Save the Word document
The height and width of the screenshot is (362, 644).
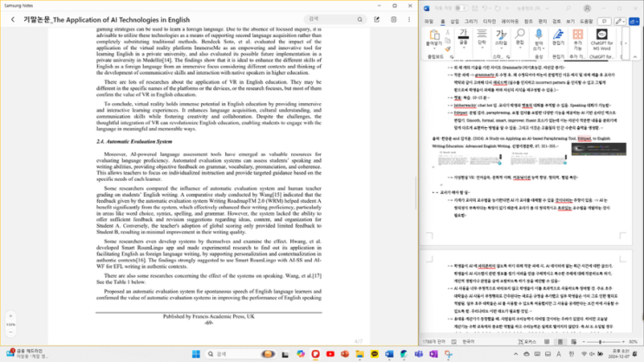[475, 8]
